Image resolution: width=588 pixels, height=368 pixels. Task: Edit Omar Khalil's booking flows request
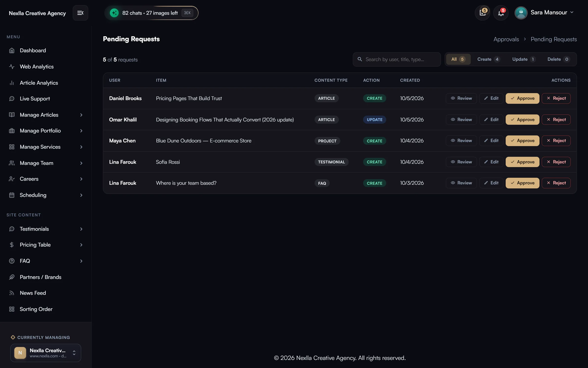pos(491,119)
